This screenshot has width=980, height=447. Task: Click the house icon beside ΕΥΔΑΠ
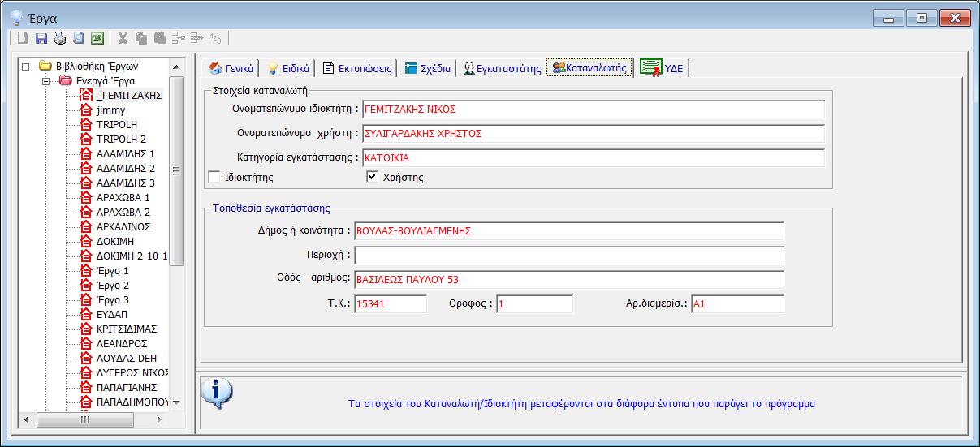(x=86, y=315)
